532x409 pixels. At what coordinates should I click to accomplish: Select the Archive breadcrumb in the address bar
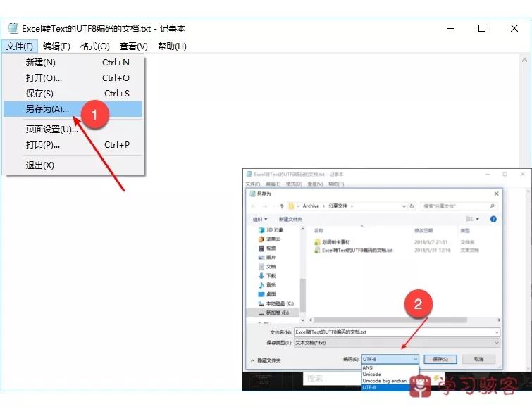coord(311,206)
